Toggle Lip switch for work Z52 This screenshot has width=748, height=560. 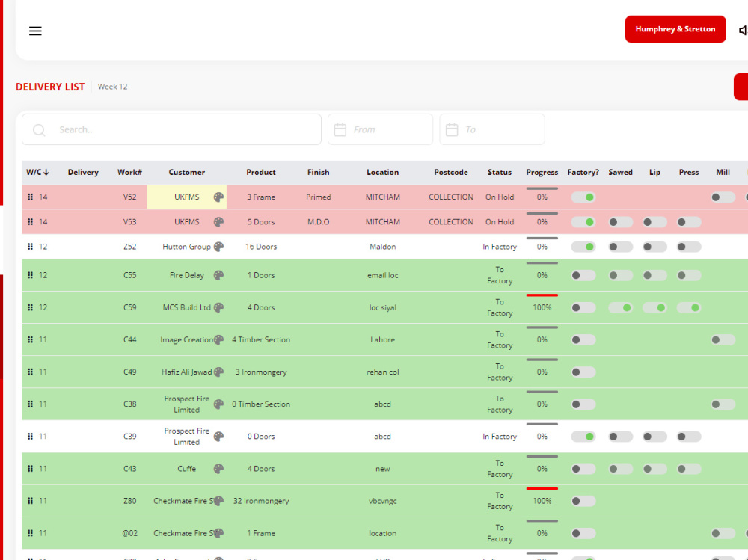(x=654, y=247)
